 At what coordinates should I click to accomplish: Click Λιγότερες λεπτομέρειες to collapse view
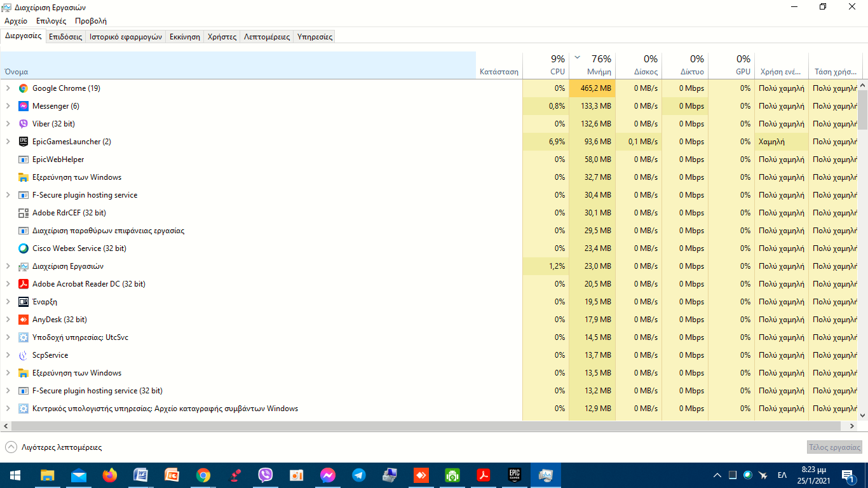54,447
